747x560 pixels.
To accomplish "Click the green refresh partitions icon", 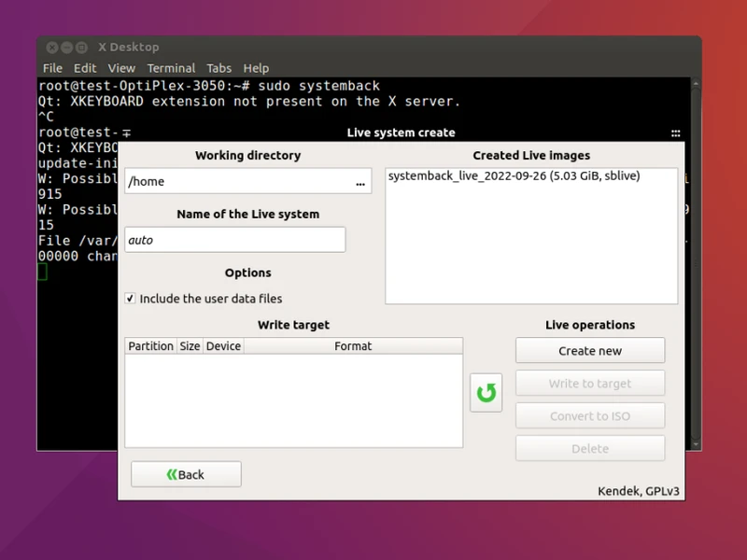I will [486, 393].
